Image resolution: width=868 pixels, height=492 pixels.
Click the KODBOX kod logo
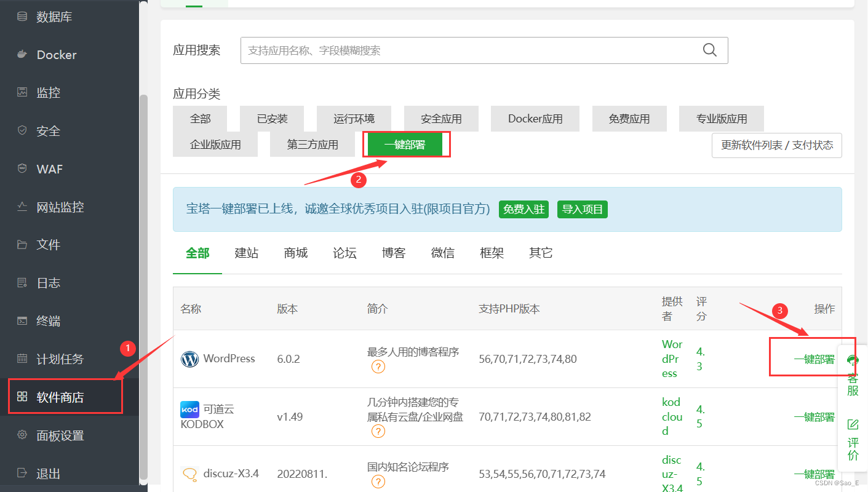point(189,409)
